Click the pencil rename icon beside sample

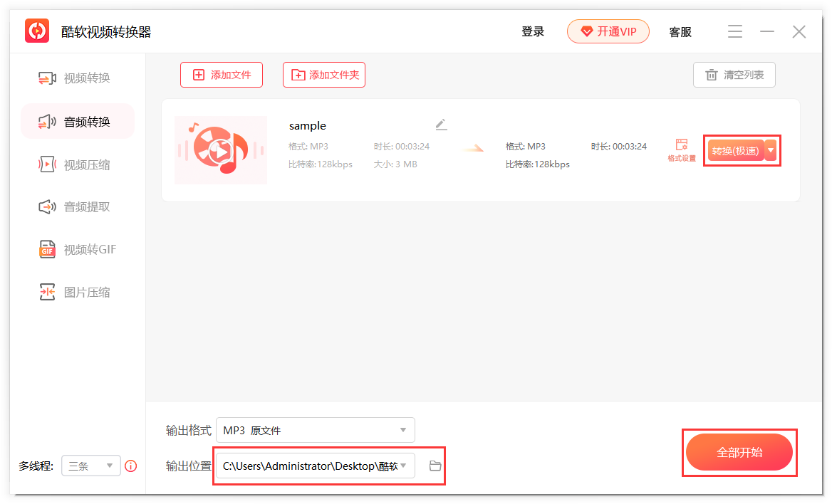click(x=441, y=125)
